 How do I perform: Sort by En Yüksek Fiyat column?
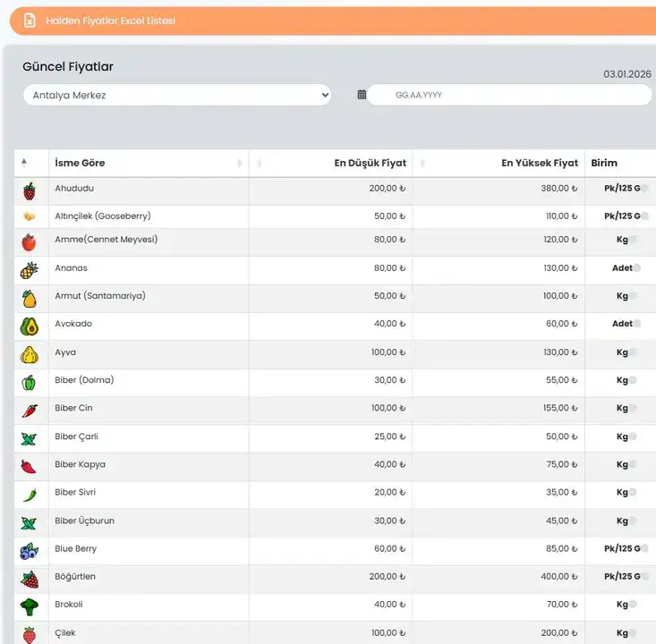click(539, 163)
